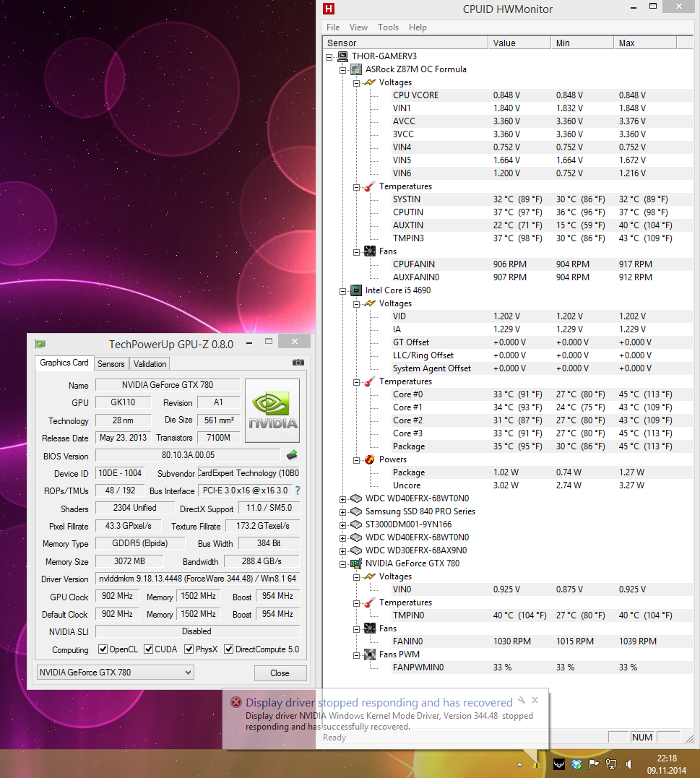Viewport: 700px width, 778px height.
Task: Click the Close button in GPU-Z
Action: click(x=280, y=673)
